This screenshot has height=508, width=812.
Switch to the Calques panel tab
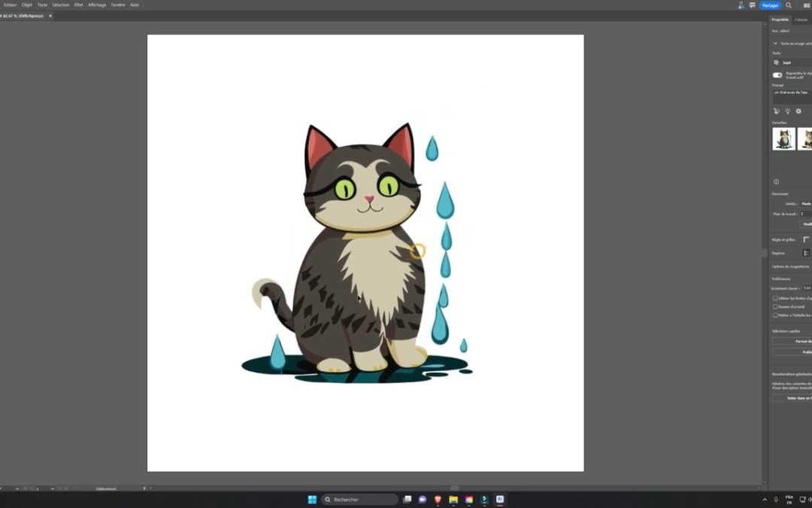801,19
